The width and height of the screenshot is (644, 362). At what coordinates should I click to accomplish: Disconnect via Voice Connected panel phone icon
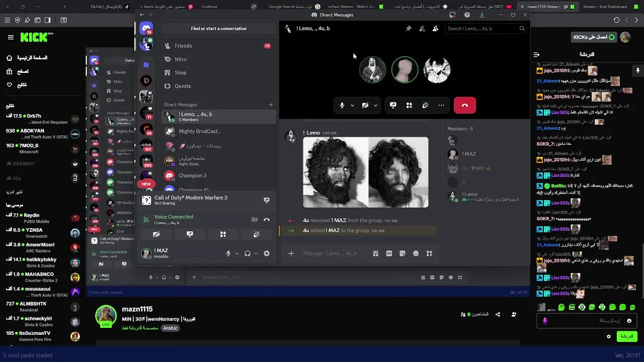tap(267, 220)
